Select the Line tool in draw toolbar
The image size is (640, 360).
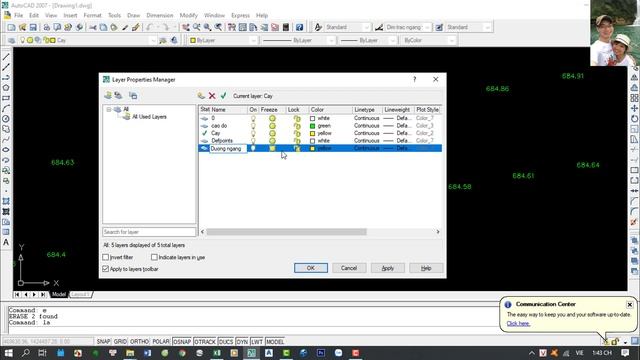[6, 57]
